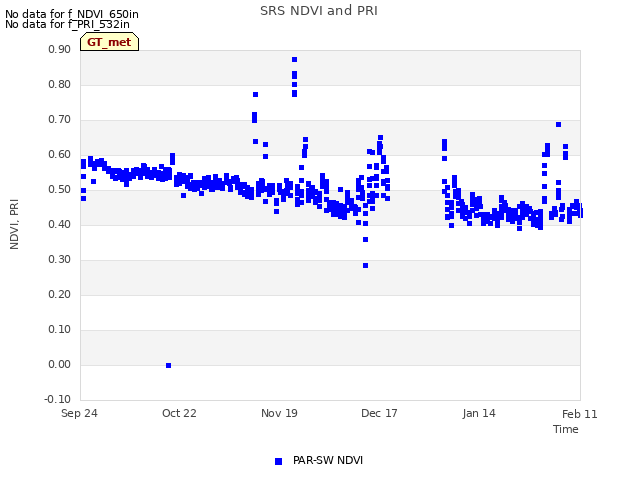
Task: Click the isolated data point near 0.69 in February
Action: click(x=559, y=124)
